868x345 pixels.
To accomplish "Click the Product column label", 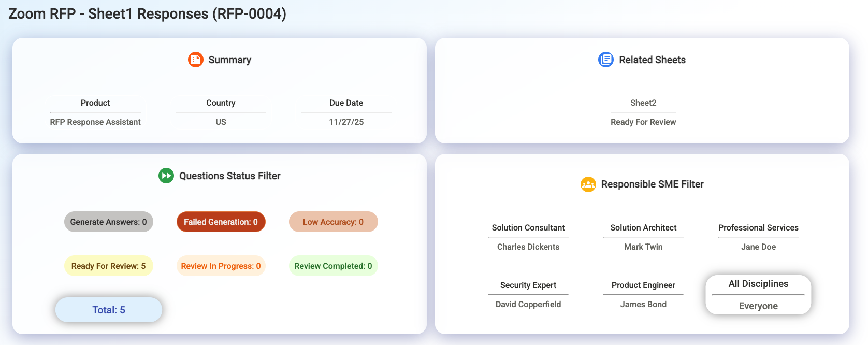I will click(95, 103).
